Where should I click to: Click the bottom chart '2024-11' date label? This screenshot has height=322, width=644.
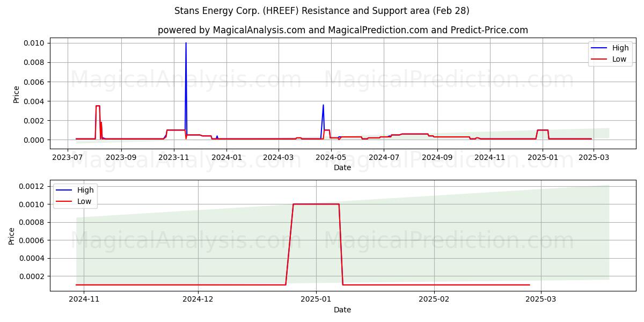[84, 299]
